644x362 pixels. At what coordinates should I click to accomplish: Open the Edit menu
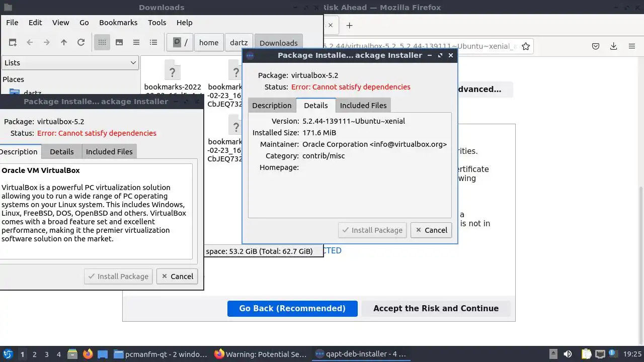tap(35, 23)
